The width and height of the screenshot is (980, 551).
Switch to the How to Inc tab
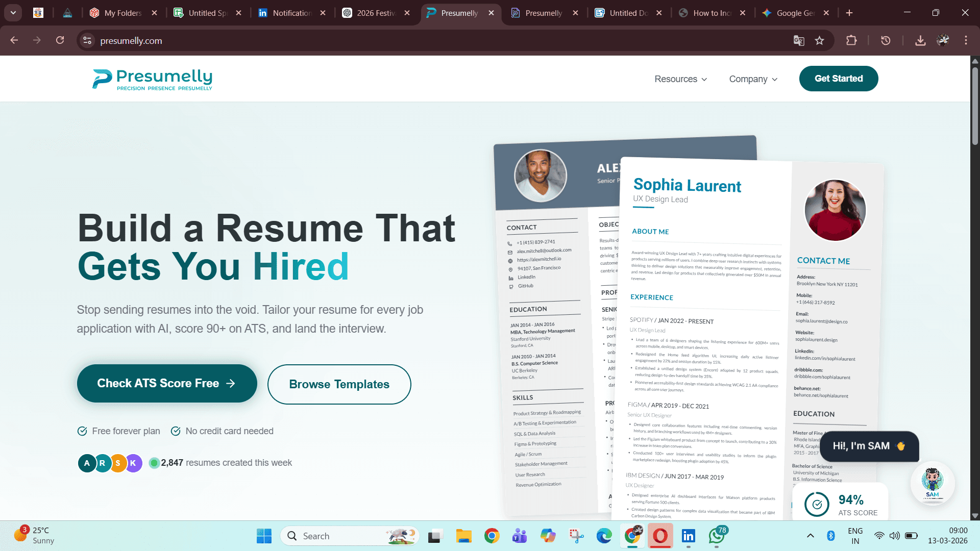712,13
